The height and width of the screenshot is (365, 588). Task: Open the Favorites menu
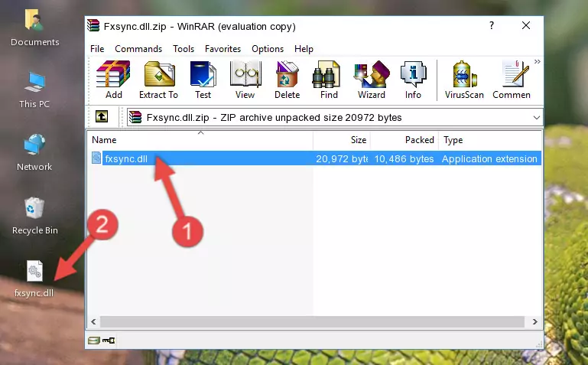click(x=223, y=49)
